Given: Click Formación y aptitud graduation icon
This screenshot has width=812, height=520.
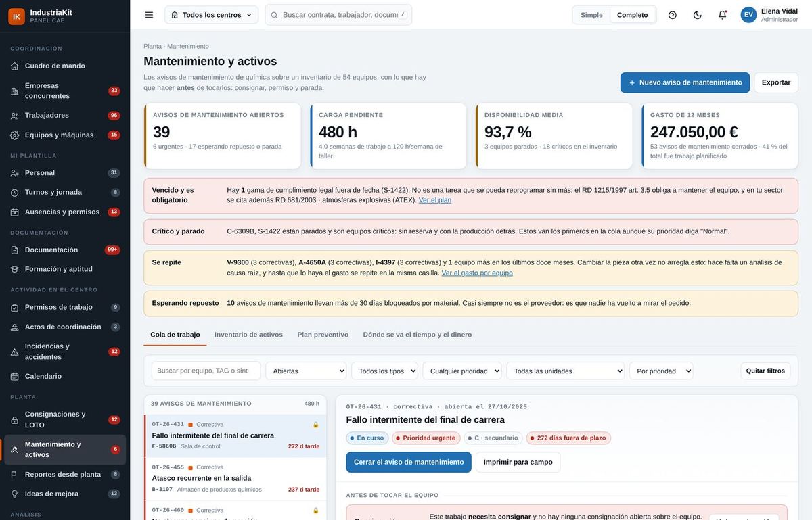Looking at the screenshot, I should pos(14,269).
